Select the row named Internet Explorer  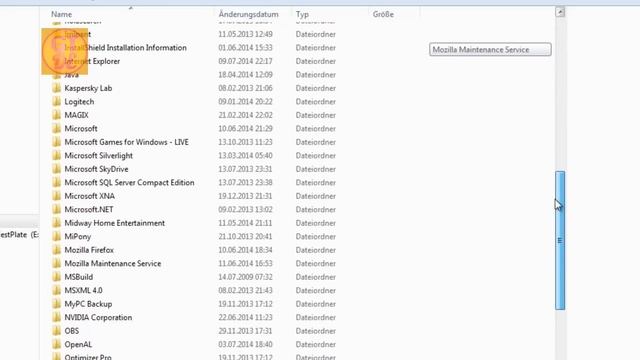[x=194, y=61]
